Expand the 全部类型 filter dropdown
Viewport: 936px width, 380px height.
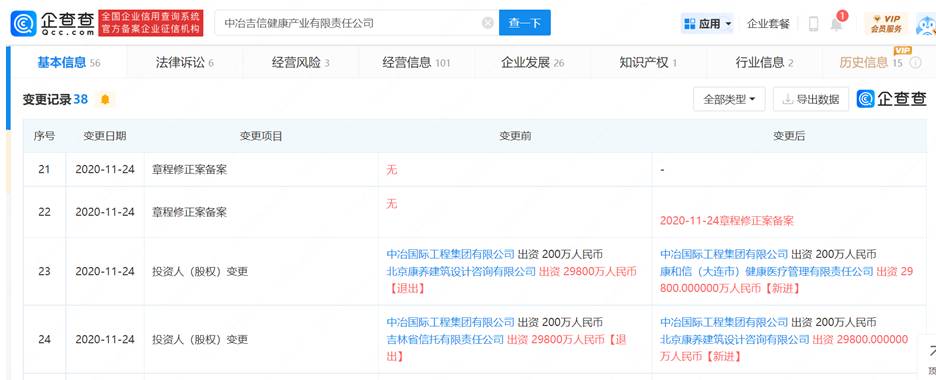click(x=729, y=99)
